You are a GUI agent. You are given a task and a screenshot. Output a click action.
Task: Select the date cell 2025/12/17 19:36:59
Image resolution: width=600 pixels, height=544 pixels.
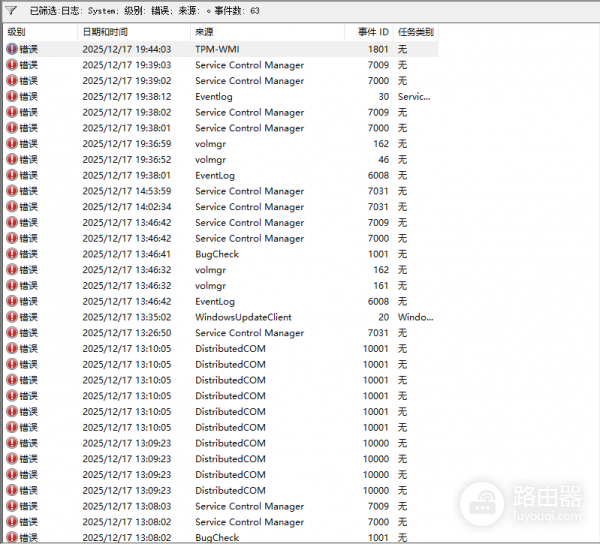pyautogui.click(x=127, y=144)
